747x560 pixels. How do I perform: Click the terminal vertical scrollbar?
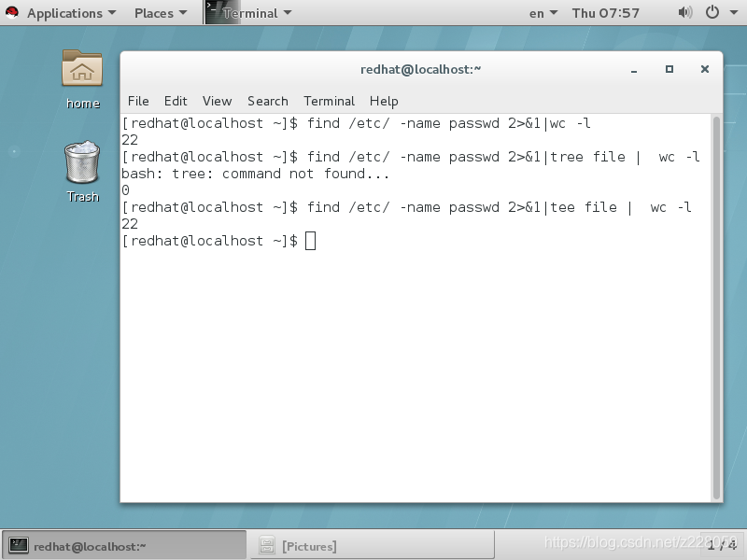716,308
